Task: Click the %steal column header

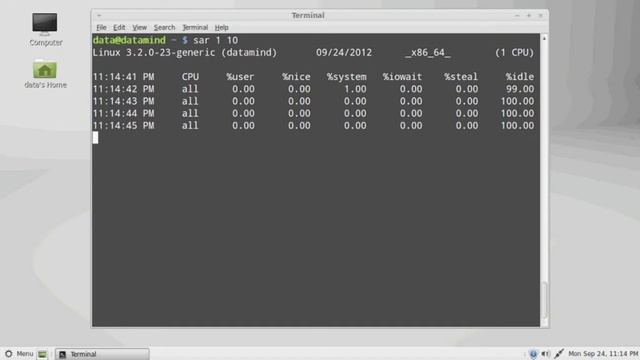Action: coord(461,77)
